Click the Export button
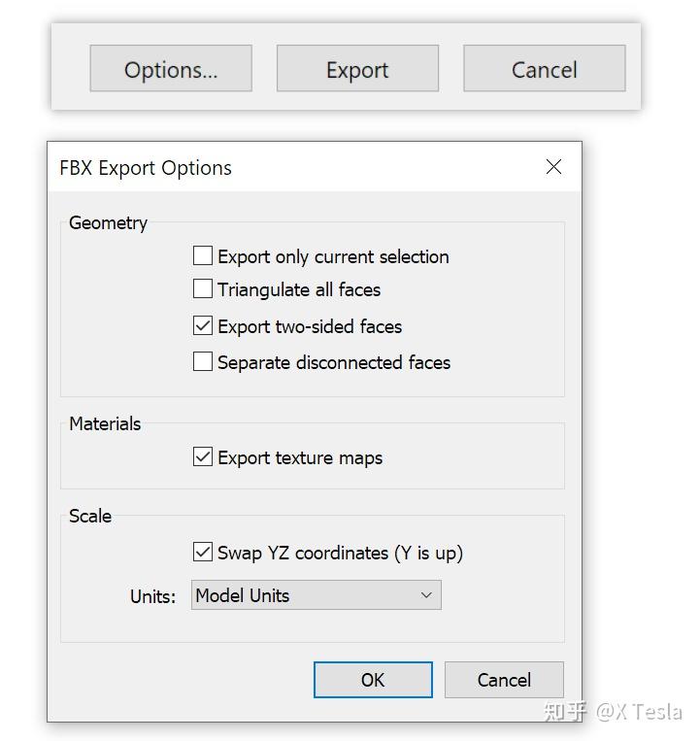 357,69
